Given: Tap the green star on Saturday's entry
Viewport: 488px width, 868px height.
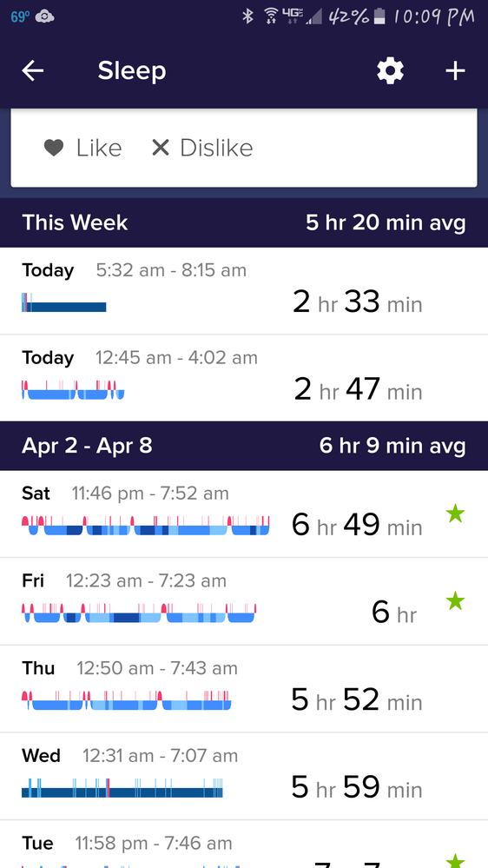Looking at the screenshot, I should [x=455, y=514].
